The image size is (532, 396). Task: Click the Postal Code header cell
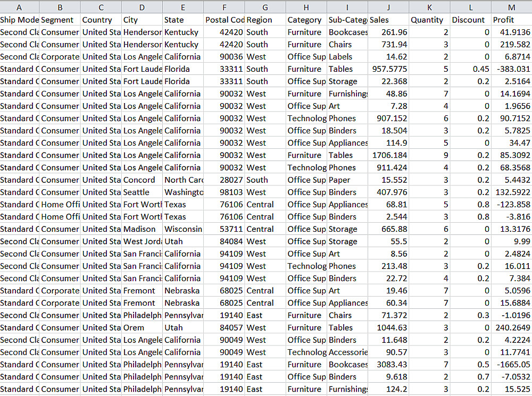tap(225, 20)
